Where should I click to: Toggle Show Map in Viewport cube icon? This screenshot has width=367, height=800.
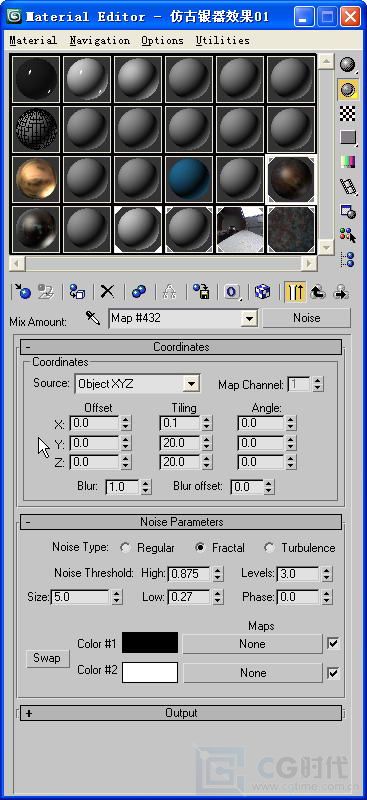[x=262, y=292]
